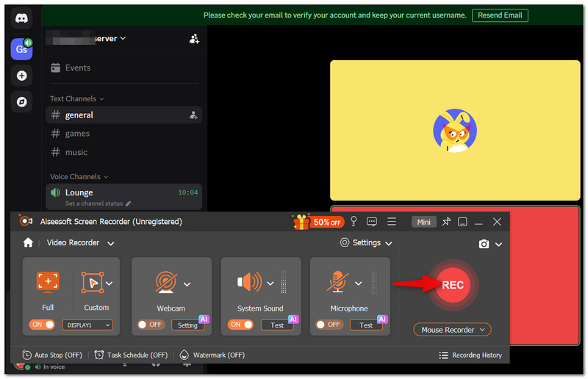Create an invite for the general channel

click(x=193, y=115)
